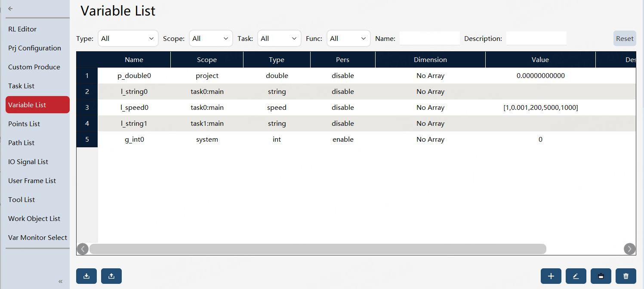
Task: Click the upload-arrow export icon button
Action: click(x=111, y=276)
